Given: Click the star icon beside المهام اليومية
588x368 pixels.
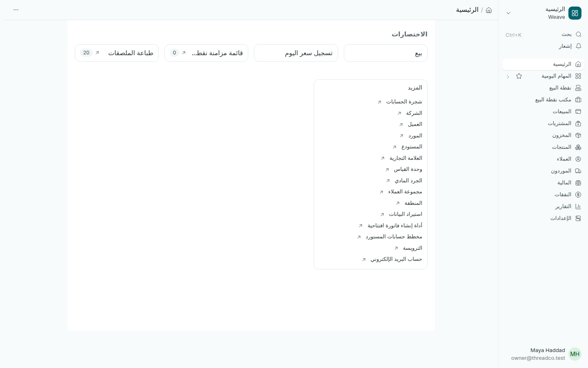Looking at the screenshot, I should [x=519, y=76].
